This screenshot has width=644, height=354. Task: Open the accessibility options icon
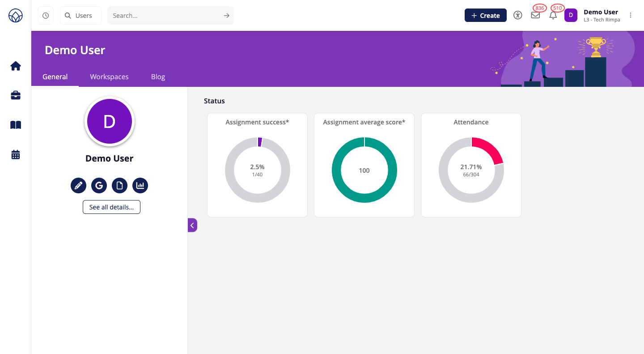518,15
